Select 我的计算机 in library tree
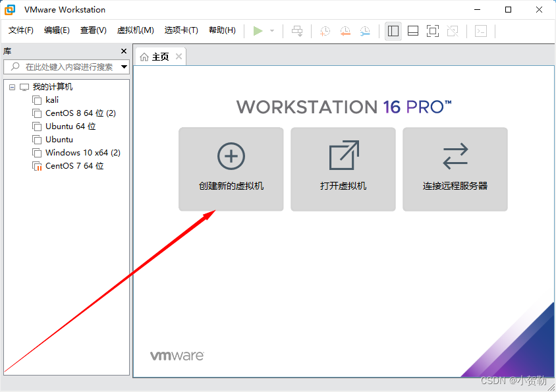556x392 pixels. pos(53,87)
